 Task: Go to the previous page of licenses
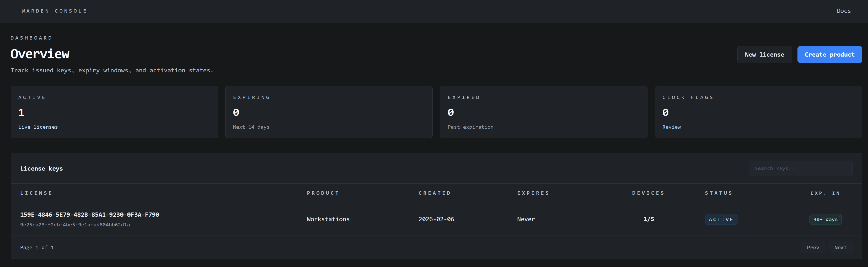coord(813,247)
